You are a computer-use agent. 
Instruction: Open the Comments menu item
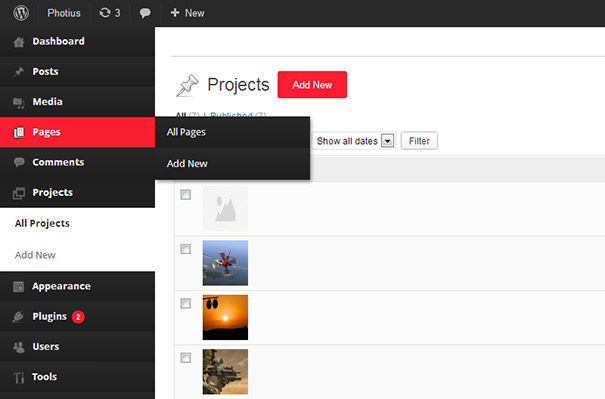click(78, 162)
